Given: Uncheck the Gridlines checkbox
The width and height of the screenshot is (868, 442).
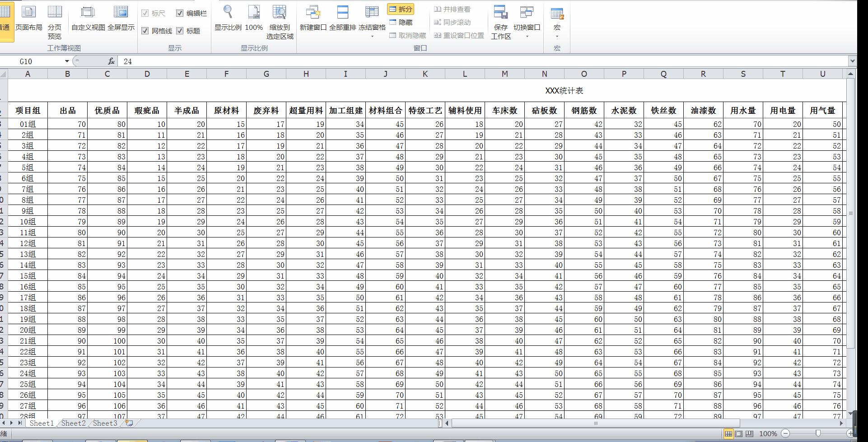Looking at the screenshot, I should click(x=145, y=31).
